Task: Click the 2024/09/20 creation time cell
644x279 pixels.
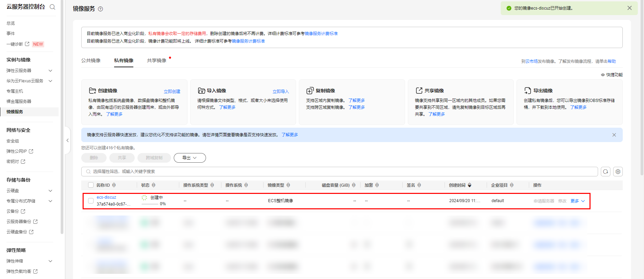Action: 465,201
